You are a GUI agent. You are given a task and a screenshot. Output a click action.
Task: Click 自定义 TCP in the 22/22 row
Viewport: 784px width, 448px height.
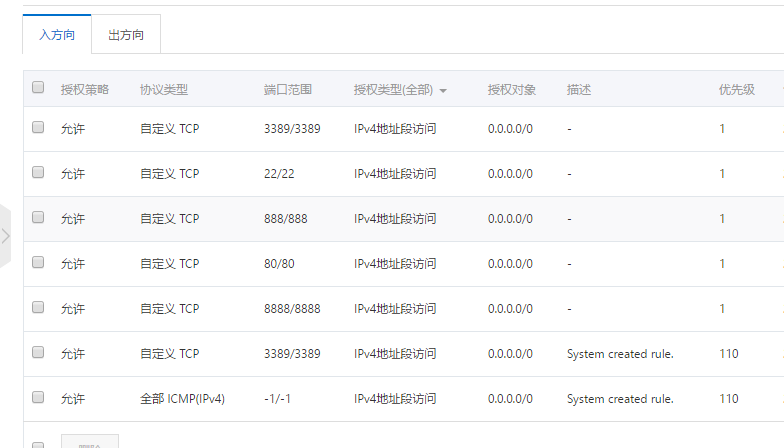(169, 174)
